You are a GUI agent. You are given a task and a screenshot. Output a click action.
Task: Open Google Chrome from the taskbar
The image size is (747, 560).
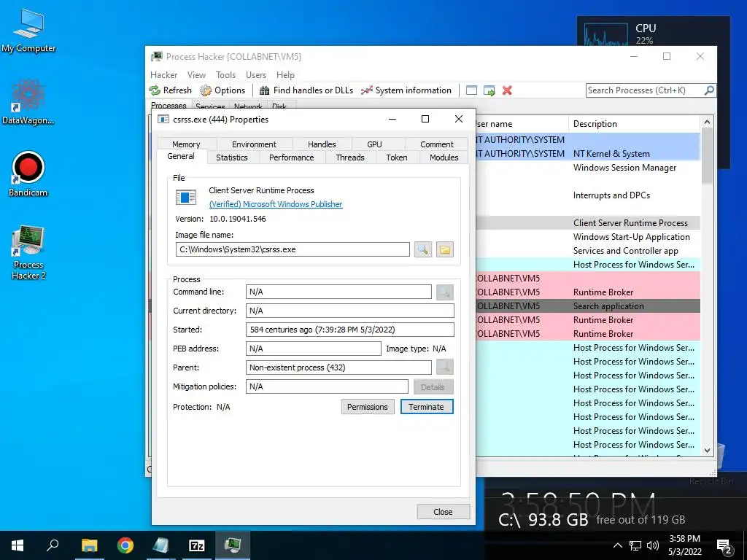pos(125,545)
